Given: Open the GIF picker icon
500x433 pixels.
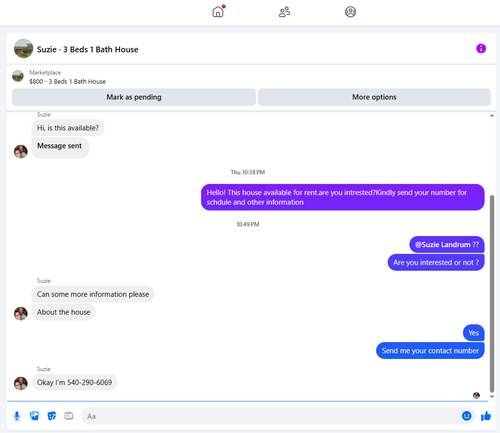Looking at the screenshot, I should [69, 416].
